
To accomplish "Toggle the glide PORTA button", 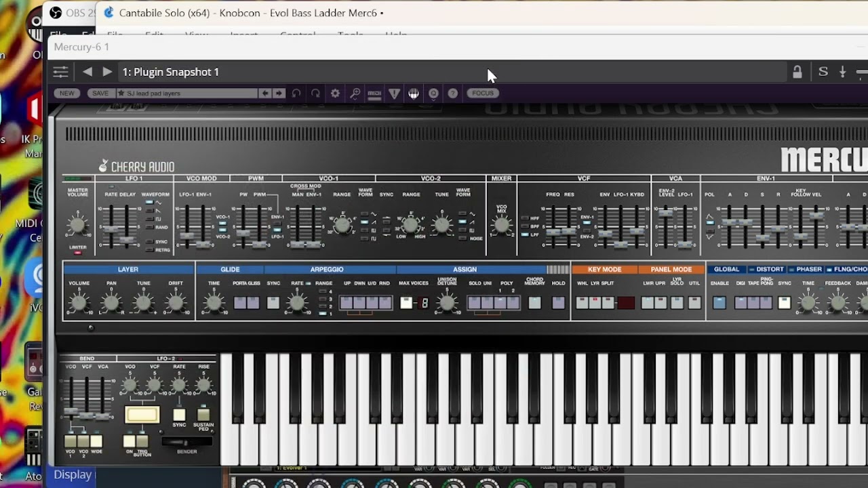I will point(240,303).
